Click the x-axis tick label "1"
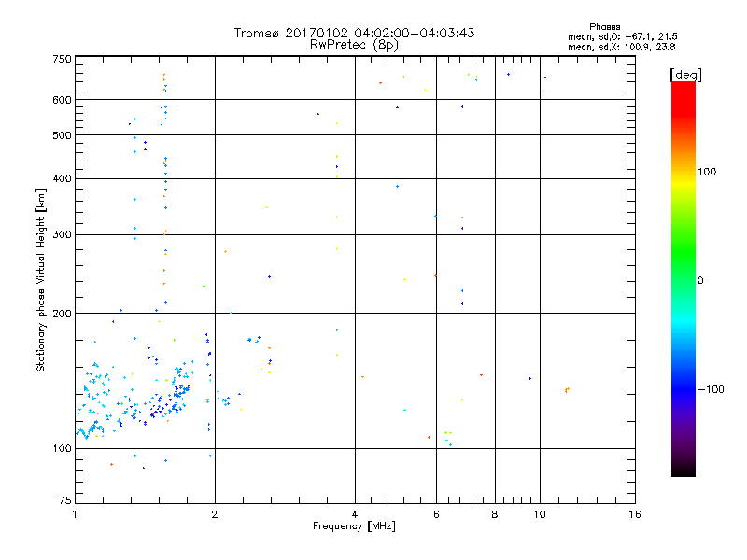 tap(75, 514)
